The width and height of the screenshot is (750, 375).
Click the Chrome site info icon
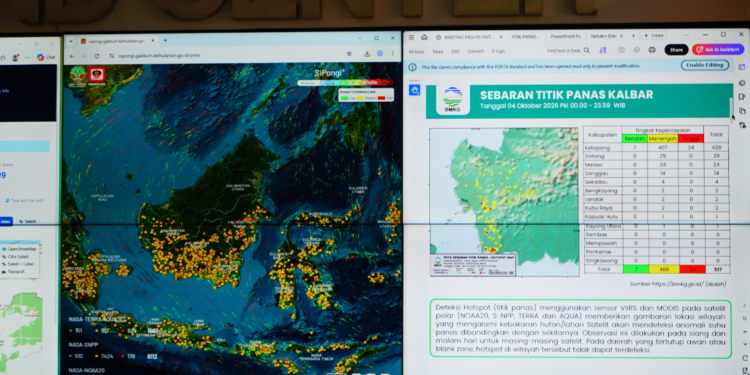pyautogui.click(x=111, y=55)
